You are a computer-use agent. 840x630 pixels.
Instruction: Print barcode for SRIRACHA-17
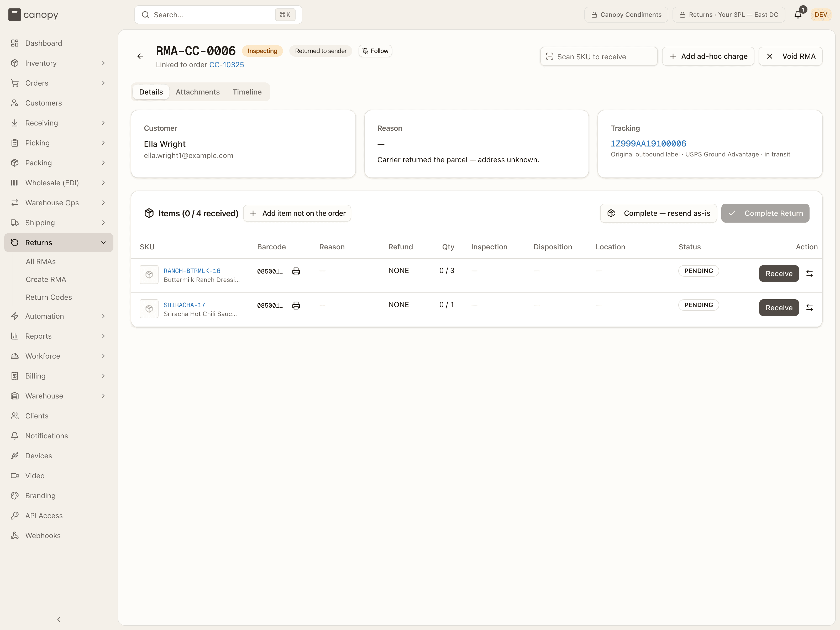296,305
